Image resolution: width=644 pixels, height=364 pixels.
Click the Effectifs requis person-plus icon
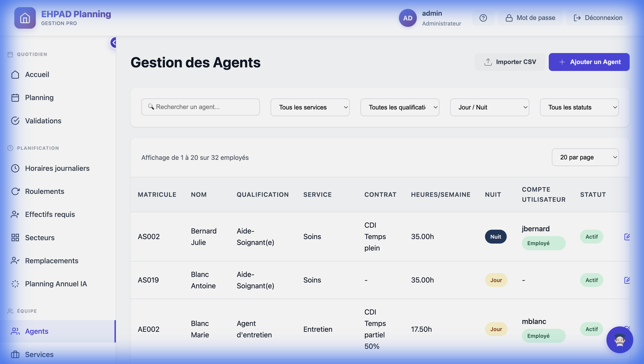click(15, 214)
